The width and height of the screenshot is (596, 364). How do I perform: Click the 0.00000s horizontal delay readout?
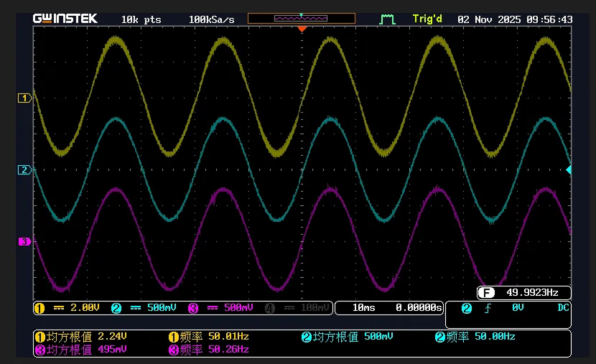[x=419, y=308]
